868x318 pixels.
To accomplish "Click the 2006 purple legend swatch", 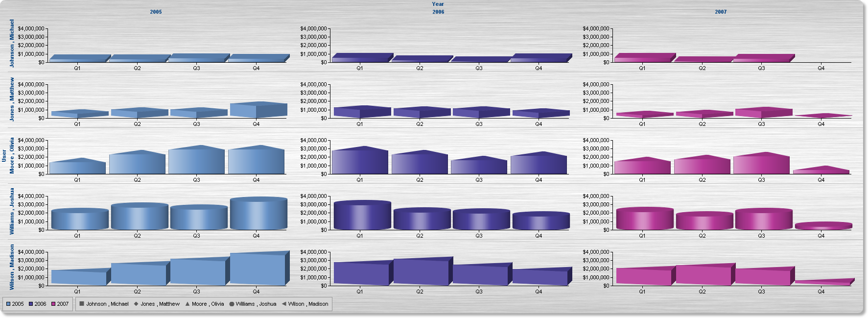I will click(x=31, y=304).
